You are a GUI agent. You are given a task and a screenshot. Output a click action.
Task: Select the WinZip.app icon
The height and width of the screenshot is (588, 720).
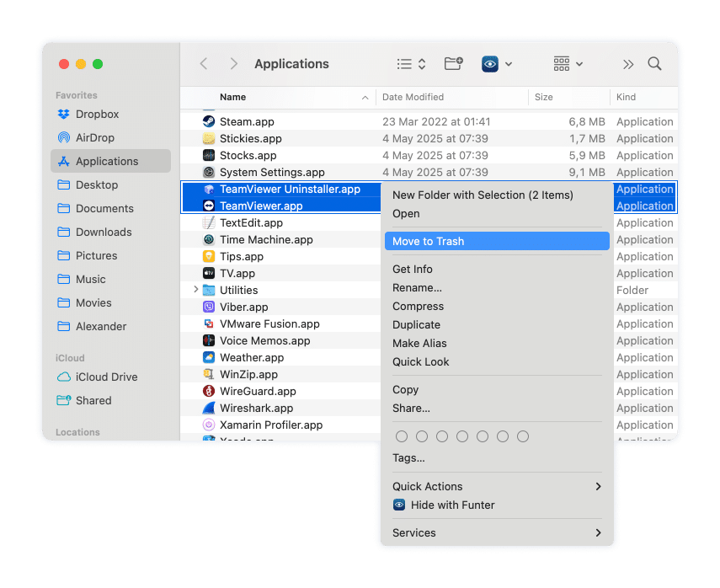209,374
